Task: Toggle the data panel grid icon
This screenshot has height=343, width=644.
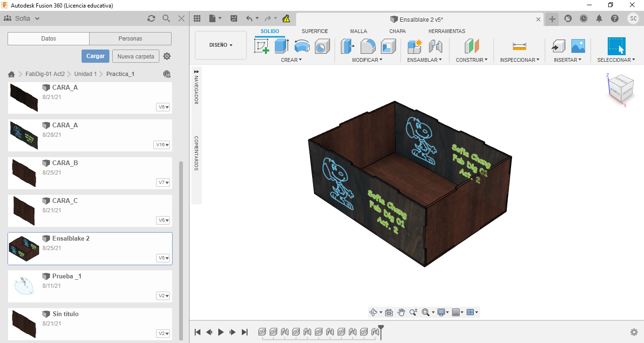Action: [x=197, y=18]
